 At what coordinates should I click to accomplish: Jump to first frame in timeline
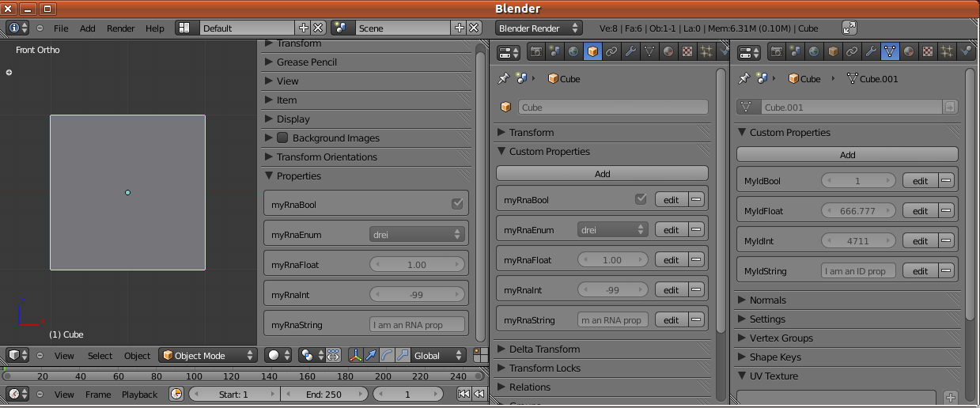coord(464,394)
